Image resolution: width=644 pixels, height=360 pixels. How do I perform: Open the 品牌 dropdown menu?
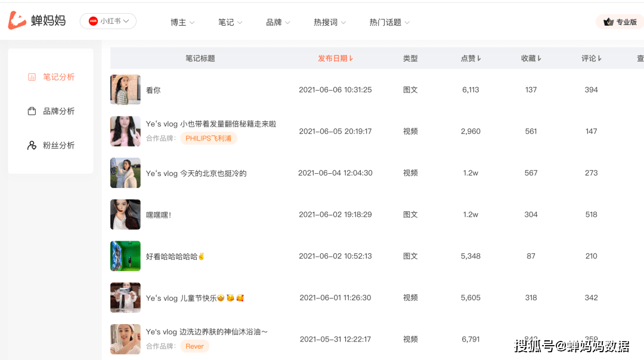(x=278, y=22)
